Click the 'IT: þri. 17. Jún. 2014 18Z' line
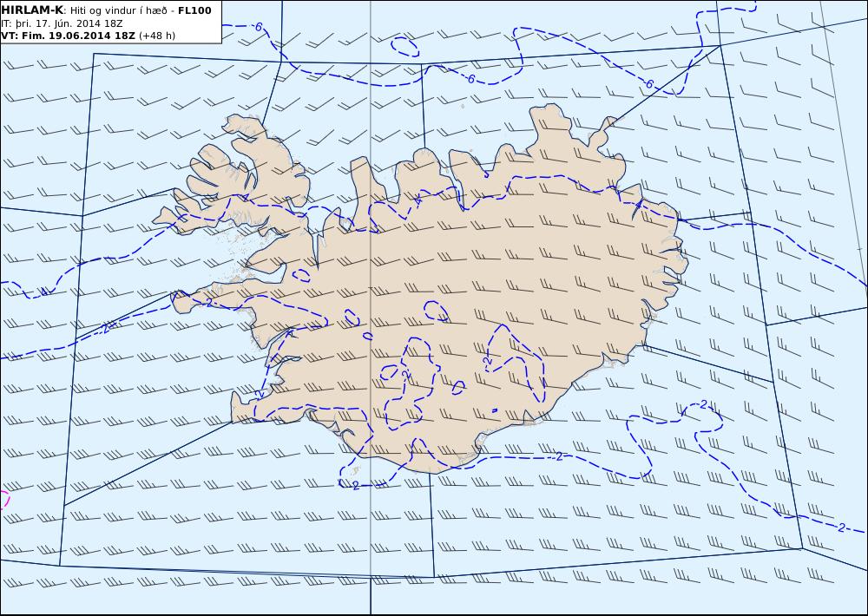Viewport: 868px width, 616px height. click(62, 23)
